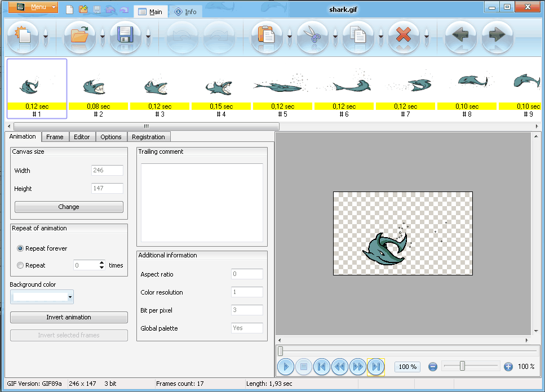
Task: Select frame #4 thumbnail
Action: 221,88
